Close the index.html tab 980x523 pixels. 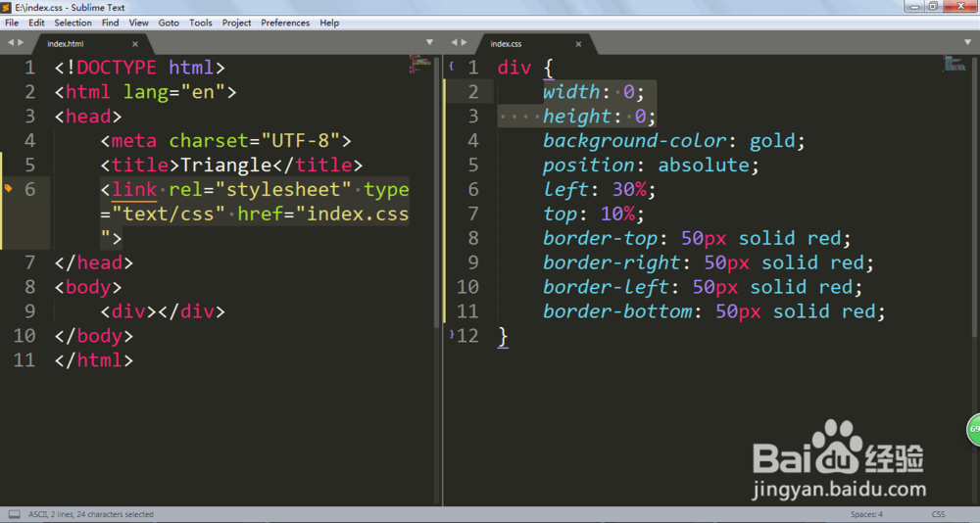coord(135,44)
